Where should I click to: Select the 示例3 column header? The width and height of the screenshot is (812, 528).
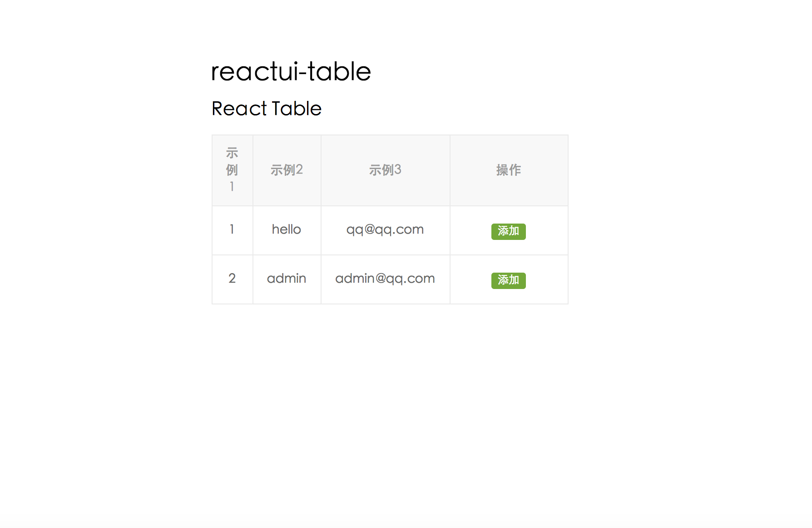385,170
